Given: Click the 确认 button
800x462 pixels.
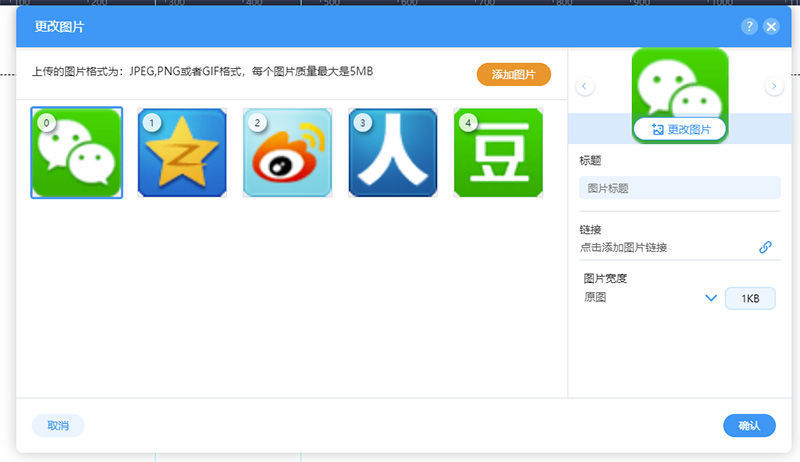Looking at the screenshot, I should tap(749, 425).
